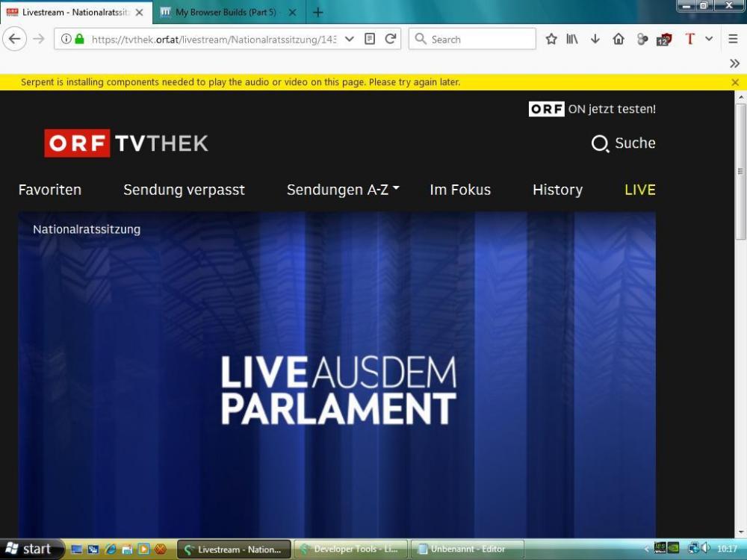The width and height of the screenshot is (747, 560).
Task: Open the Favoriten menu item
Action: (x=50, y=190)
